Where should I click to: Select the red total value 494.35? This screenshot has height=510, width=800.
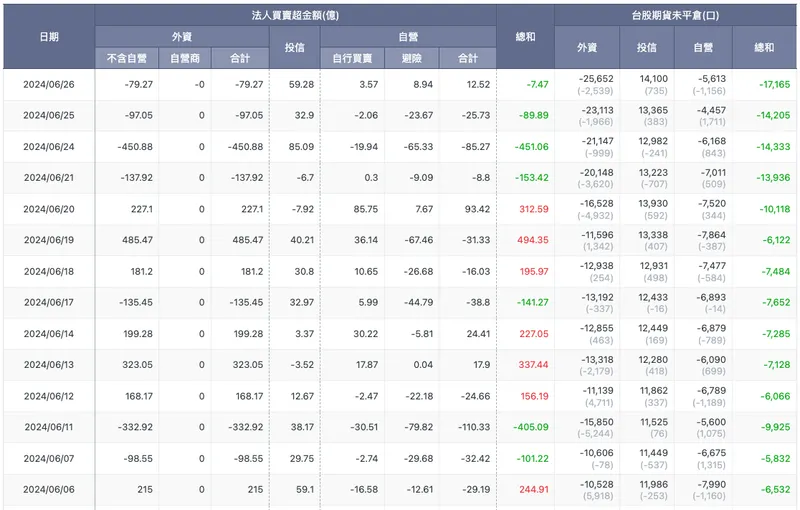[533, 240]
